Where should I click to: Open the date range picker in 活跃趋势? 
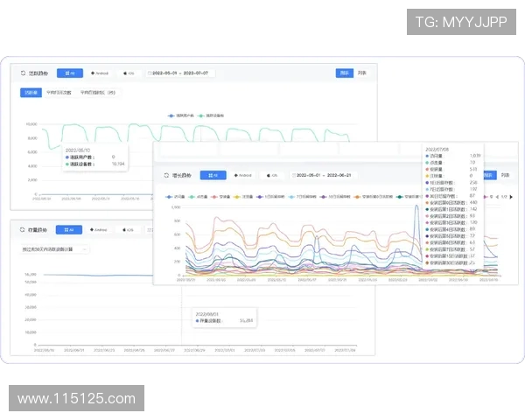(x=184, y=73)
